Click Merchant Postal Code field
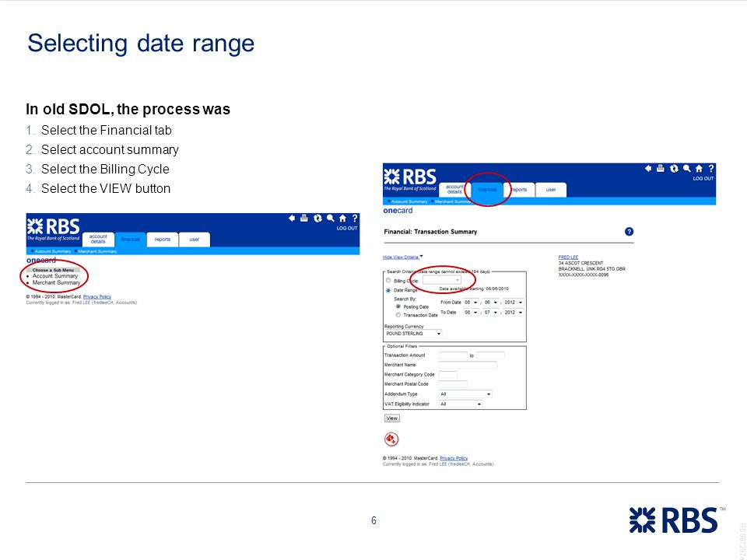 453,384
